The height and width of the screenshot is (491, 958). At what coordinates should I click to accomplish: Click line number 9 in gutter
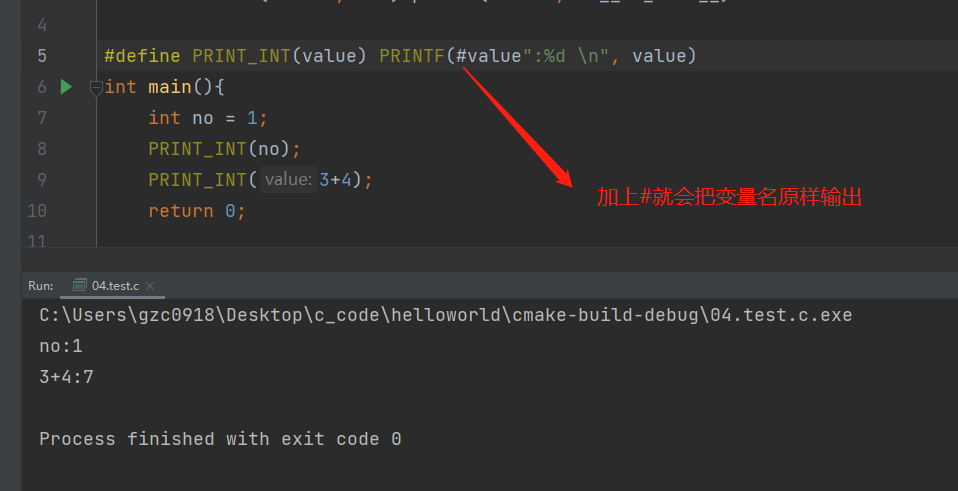(42, 180)
